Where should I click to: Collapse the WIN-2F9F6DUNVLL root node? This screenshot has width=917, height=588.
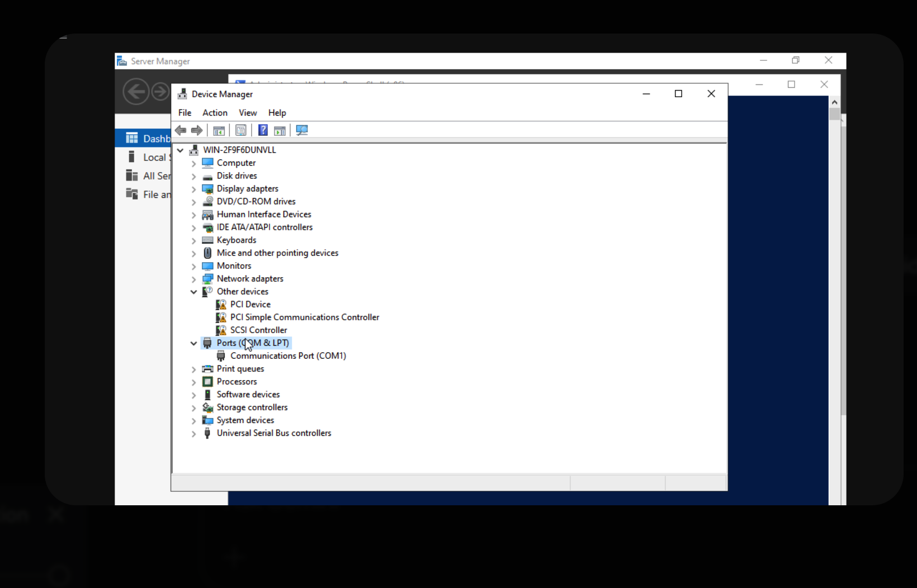click(x=180, y=150)
